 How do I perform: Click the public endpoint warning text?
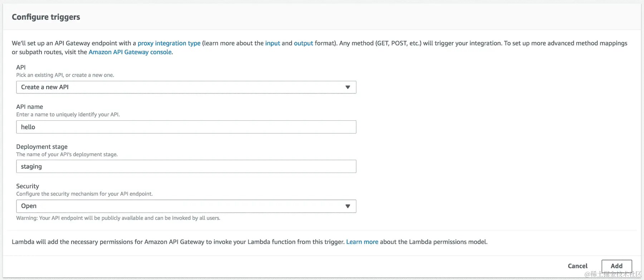pyautogui.click(x=118, y=218)
